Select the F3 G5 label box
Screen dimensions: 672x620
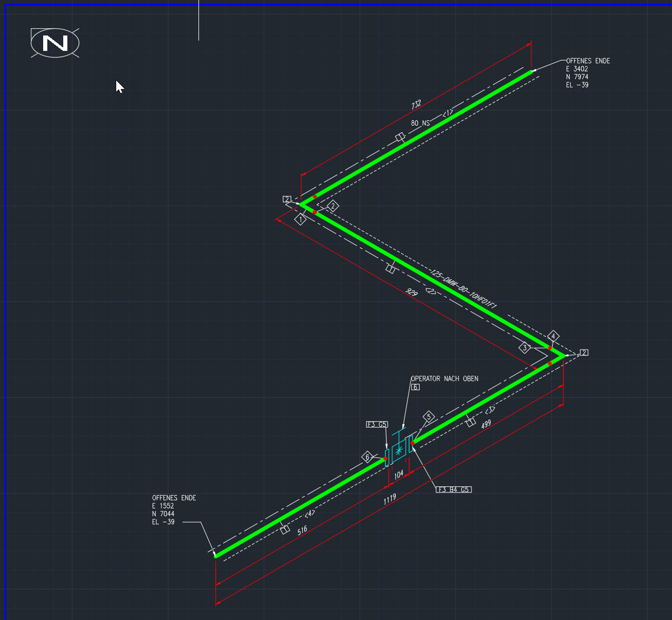coord(376,425)
